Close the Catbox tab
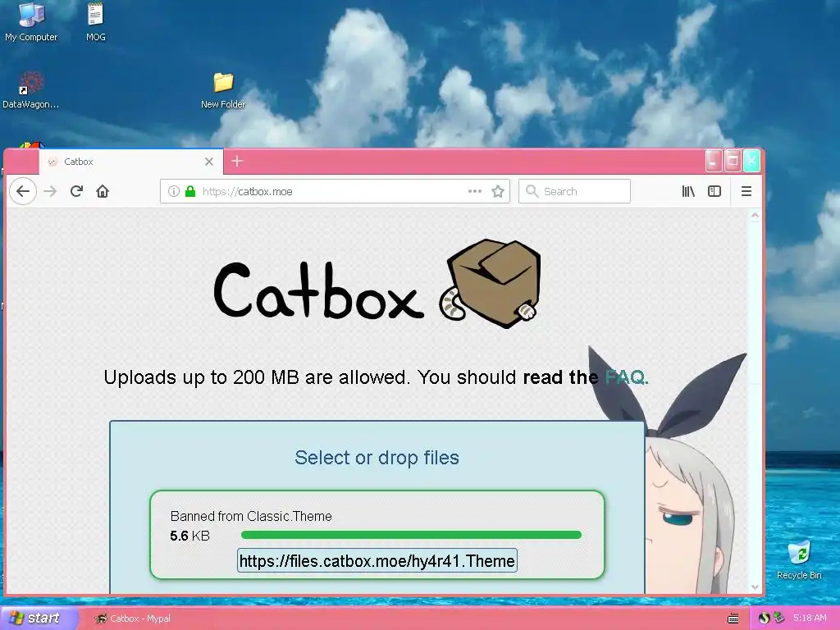Screen dimensions: 840x630 [209, 162]
